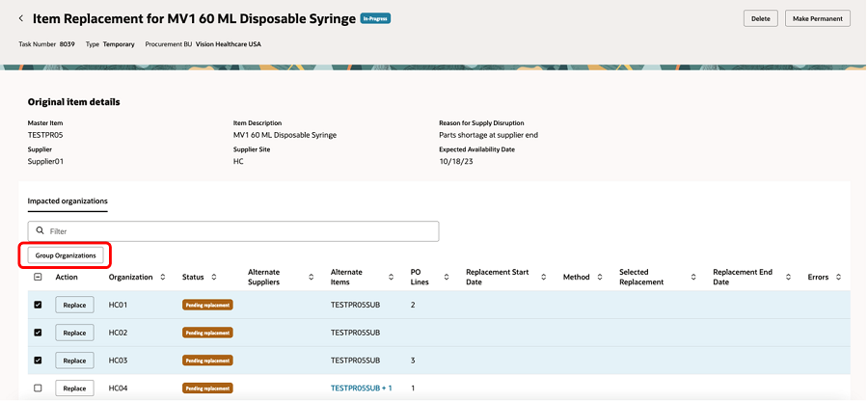Uncheck the HC02 row checkbox
Image resolution: width=868 pixels, height=401 pixels.
click(x=38, y=333)
